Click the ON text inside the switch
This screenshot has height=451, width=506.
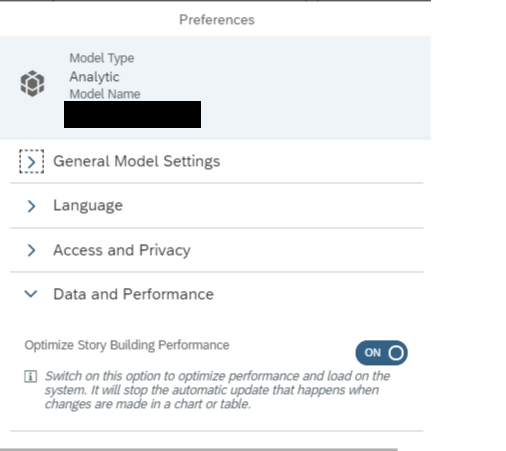373,353
